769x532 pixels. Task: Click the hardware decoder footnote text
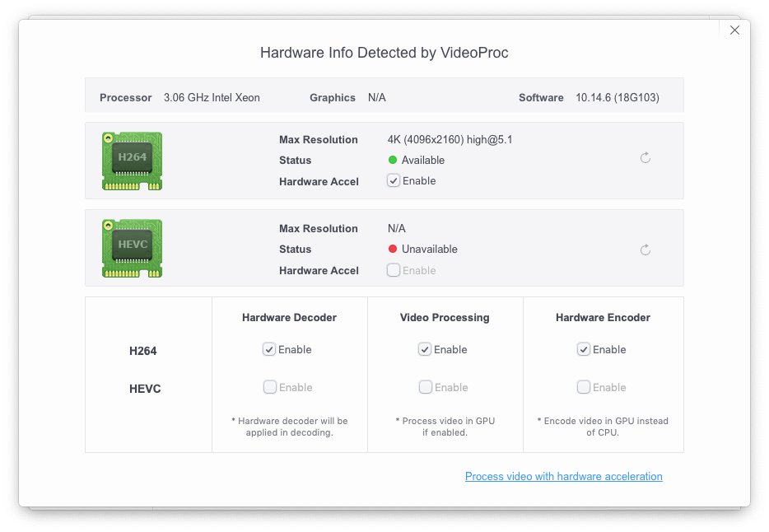pyautogui.click(x=289, y=427)
